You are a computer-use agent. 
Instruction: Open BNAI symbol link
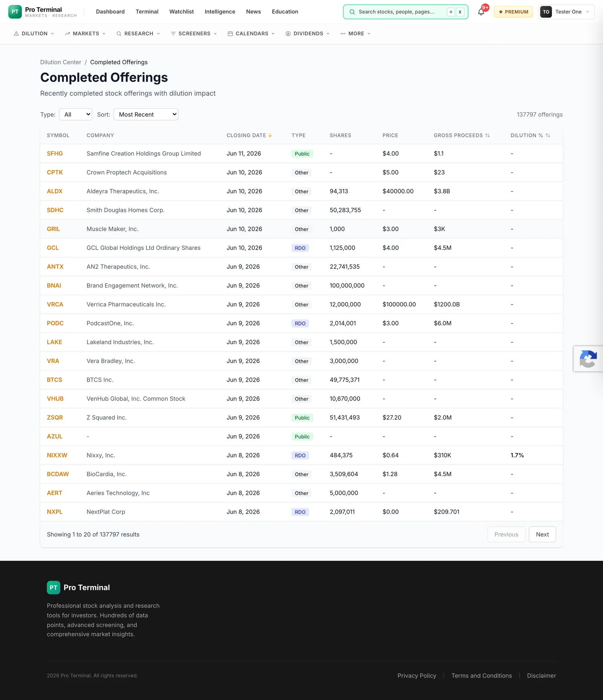pos(54,286)
